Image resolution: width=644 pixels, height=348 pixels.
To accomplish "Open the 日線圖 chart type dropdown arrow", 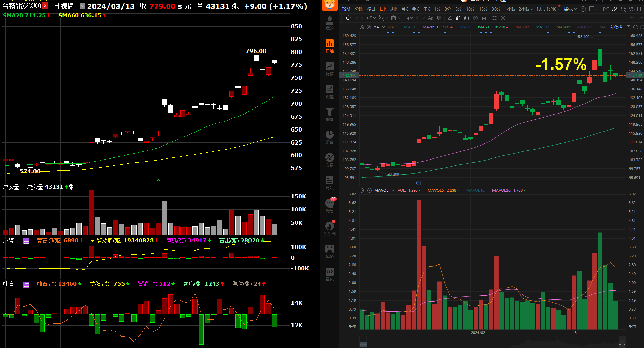I will coord(82,6).
